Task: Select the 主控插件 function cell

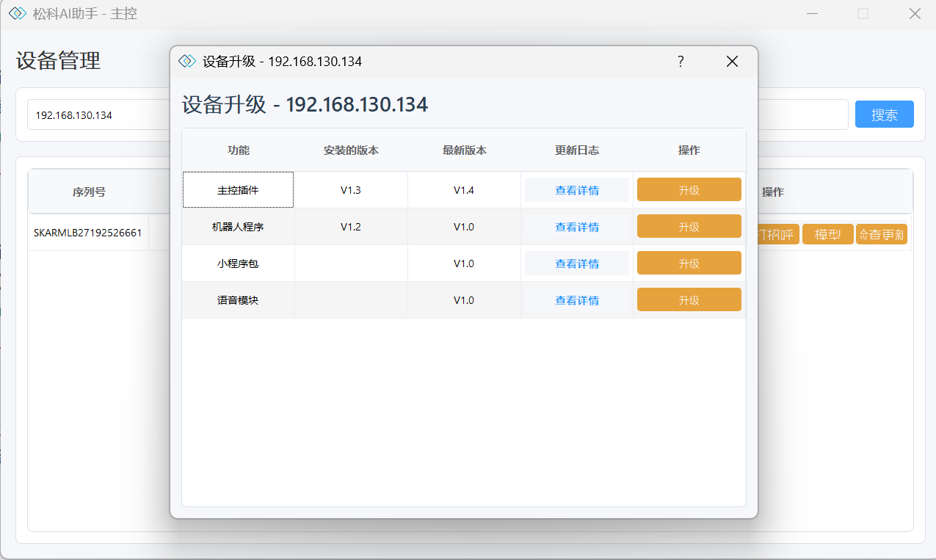Action: click(238, 190)
